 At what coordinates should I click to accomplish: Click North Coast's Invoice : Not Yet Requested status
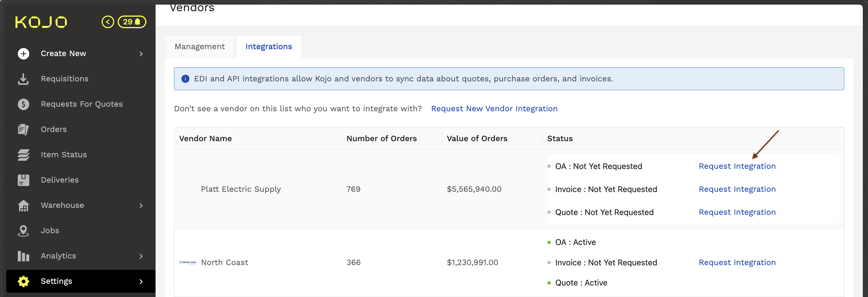(x=606, y=262)
